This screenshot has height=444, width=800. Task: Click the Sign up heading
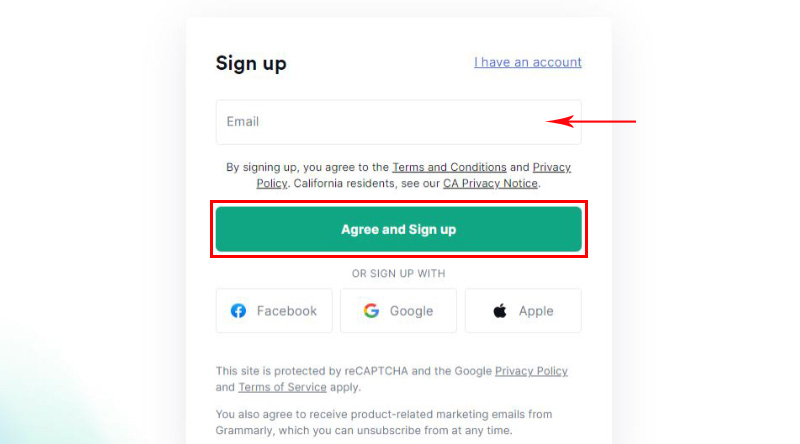click(x=251, y=64)
